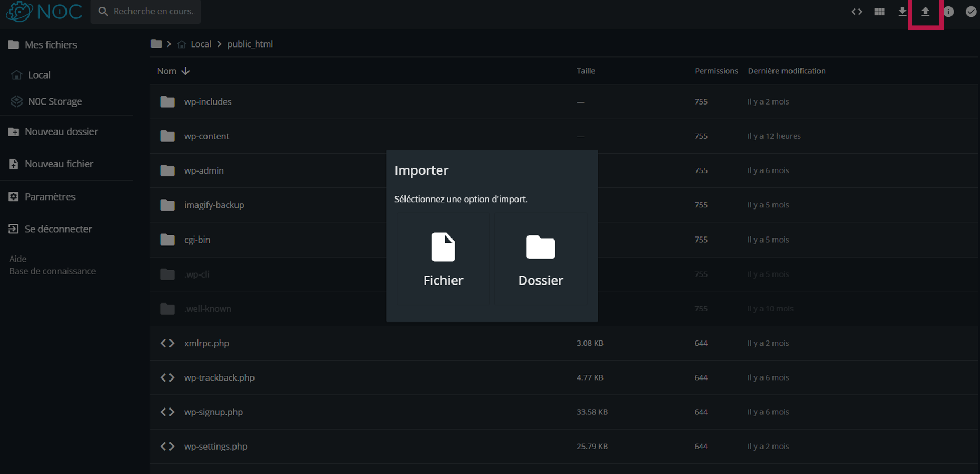The image size is (980, 474).
Task: Sort by Taille column header
Action: click(586, 71)
